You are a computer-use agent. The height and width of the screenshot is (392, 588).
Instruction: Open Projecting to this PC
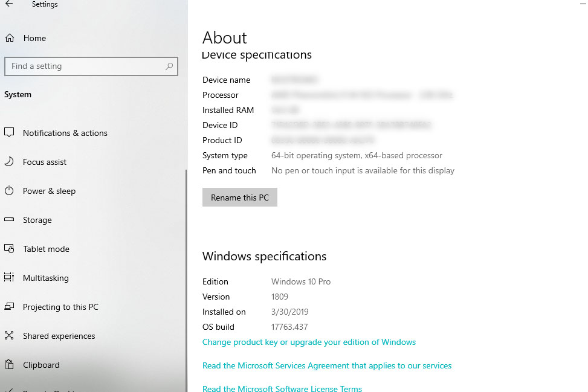tap(61, 307)
